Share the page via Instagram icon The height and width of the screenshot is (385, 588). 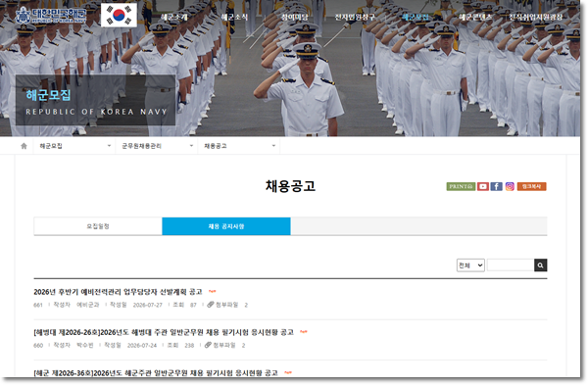point(510,186)
